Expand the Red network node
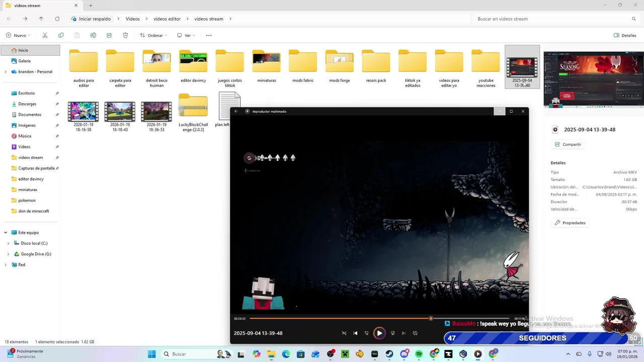Screen dimensions: 644x362 6,264
